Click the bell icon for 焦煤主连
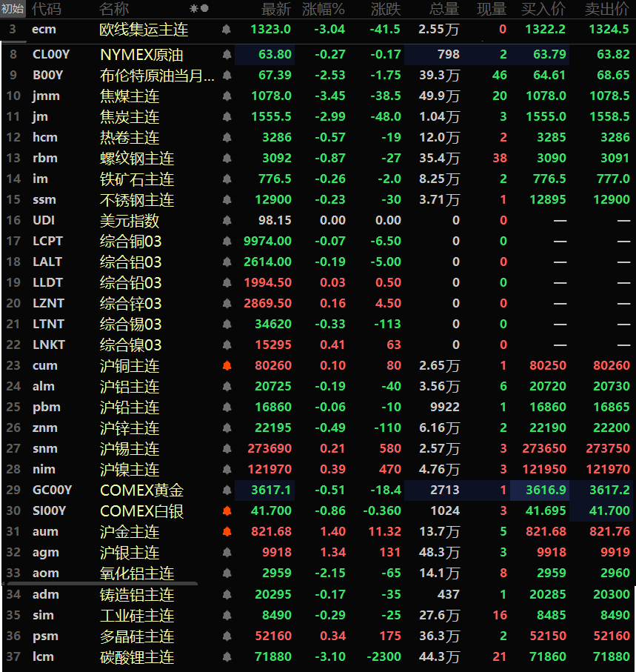 coord(227,96)
